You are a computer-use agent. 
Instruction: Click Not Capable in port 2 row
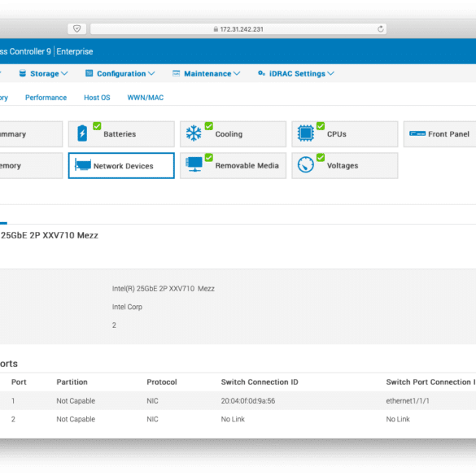click(x=76, y=419)
